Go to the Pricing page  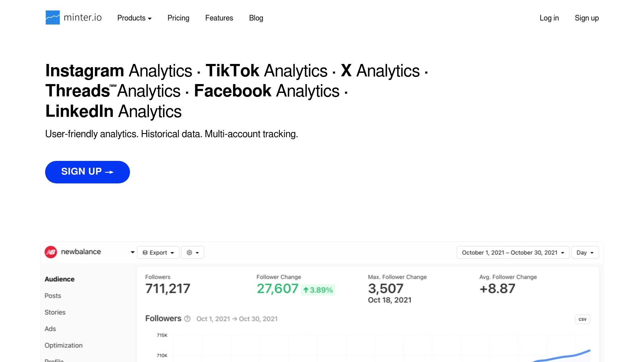[x=178, y=18]
